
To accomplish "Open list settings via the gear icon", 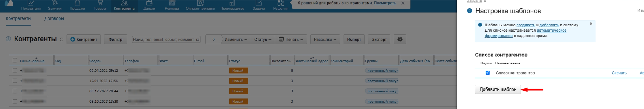I will pos(400,39).
